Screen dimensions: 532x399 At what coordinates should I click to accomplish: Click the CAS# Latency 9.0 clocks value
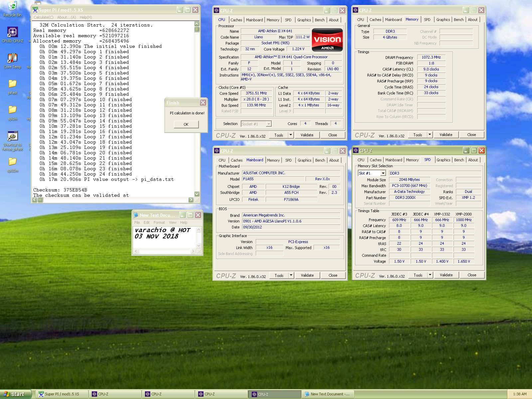(431, 69)
